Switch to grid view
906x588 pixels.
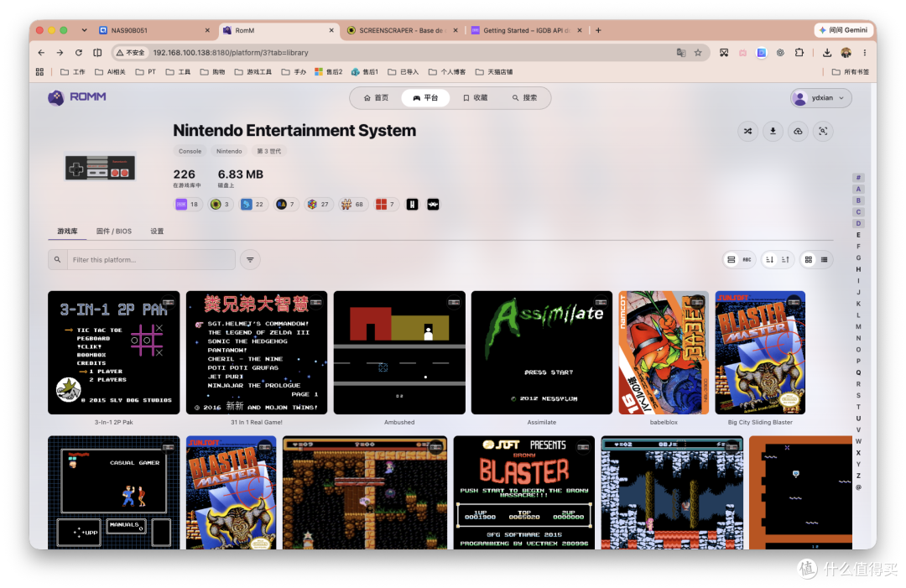809,260
